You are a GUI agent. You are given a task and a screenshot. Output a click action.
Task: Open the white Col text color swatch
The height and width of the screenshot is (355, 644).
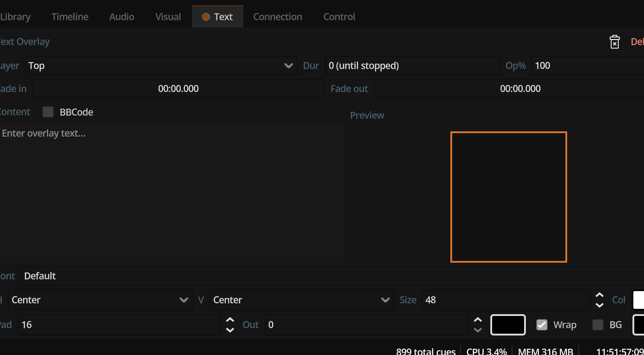click(638, 300)
